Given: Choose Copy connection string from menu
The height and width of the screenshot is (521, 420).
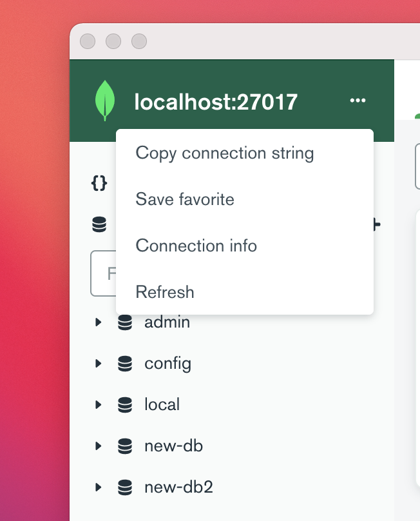Looking at the screenshot, I should click(x=245, y=153).
